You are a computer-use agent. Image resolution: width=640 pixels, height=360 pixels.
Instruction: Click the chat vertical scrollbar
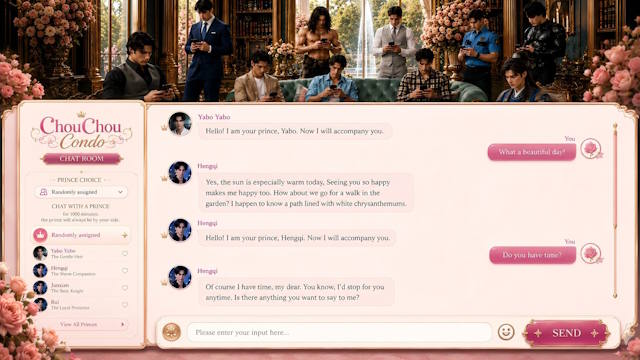click(615, 211)
